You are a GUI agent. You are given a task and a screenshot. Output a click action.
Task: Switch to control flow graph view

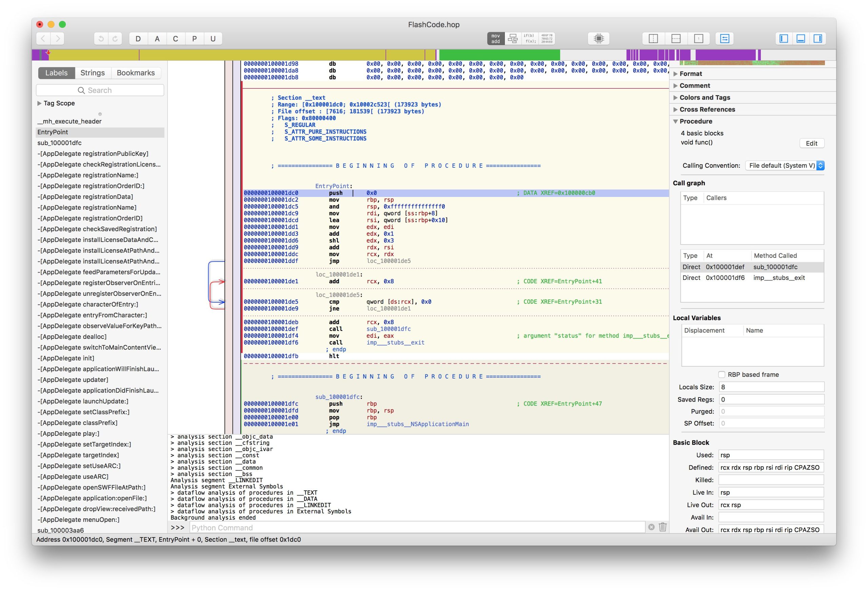513,38
